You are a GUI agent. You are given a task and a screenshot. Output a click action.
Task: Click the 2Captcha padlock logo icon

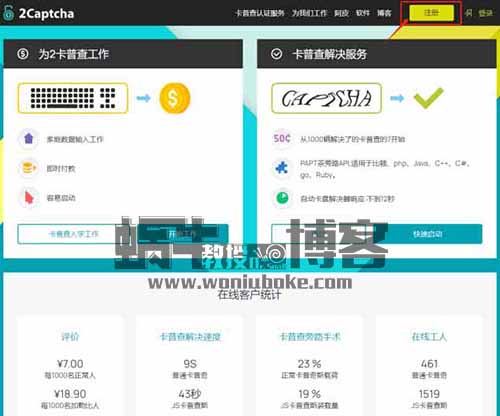pyautogui.click(x=8, y=13)
